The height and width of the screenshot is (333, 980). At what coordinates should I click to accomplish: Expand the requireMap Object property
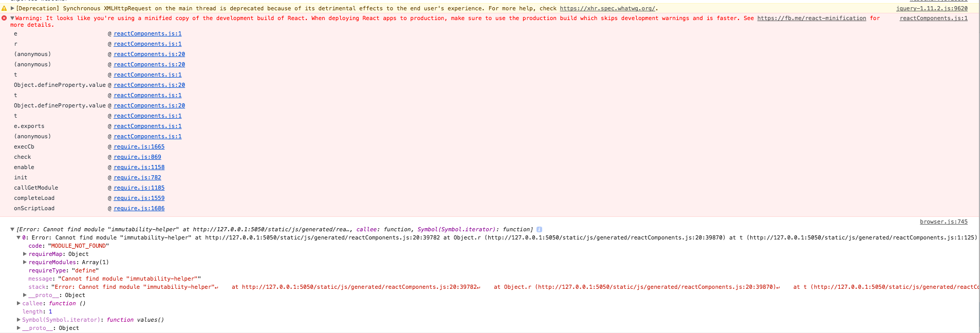click(25, 254)
